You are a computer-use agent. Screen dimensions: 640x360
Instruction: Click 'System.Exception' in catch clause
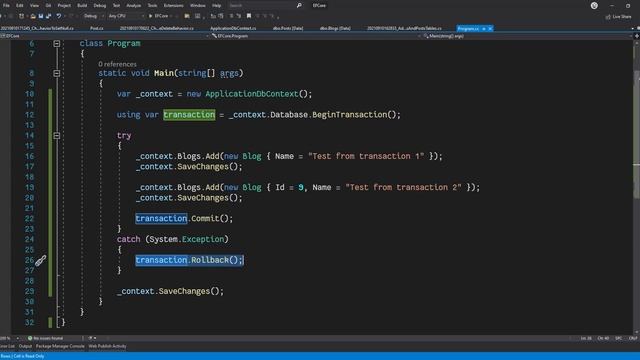coord(187,239)
